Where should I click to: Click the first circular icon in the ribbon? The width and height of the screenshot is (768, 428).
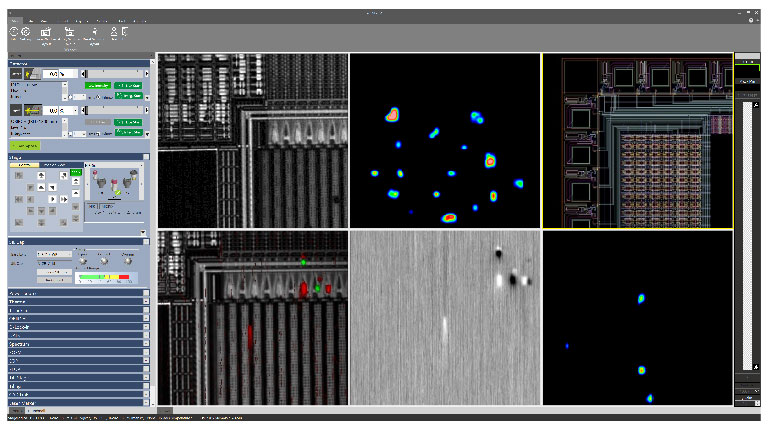[14, 32]
